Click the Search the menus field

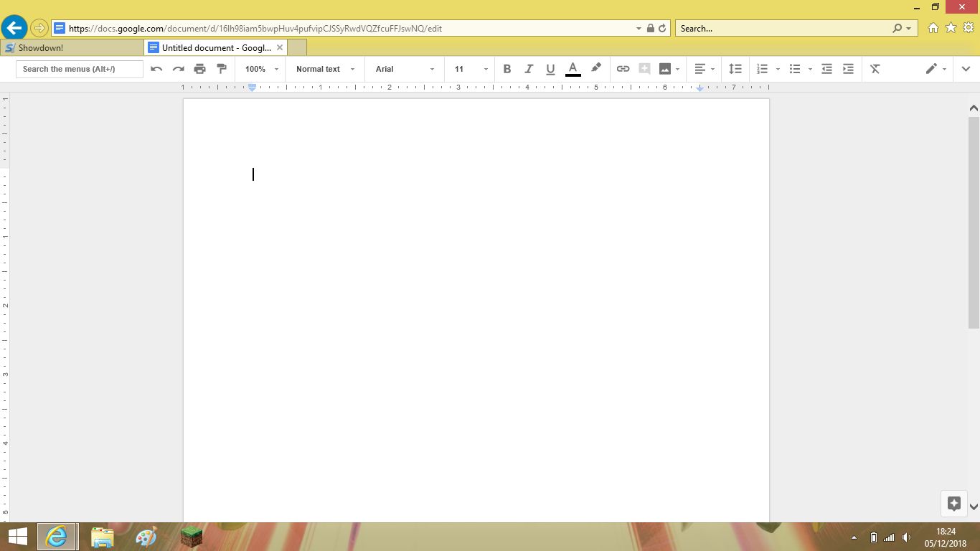point(80,69)
